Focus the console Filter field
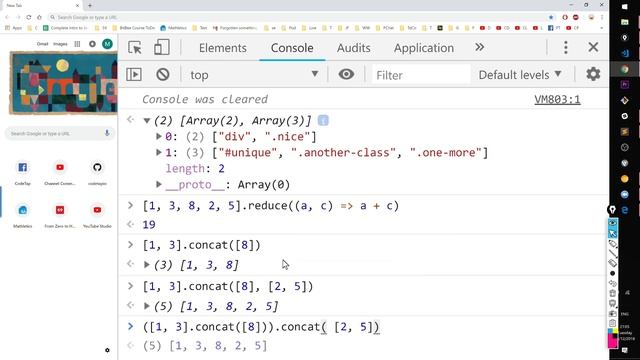The image size is (640, 360). (420, 75)
